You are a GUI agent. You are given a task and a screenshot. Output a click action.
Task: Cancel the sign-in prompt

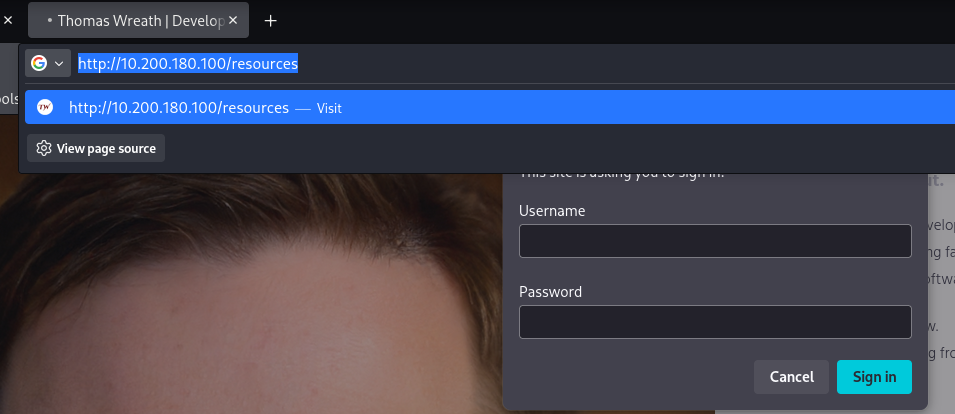pyautogui.click(x=791, y=377)
